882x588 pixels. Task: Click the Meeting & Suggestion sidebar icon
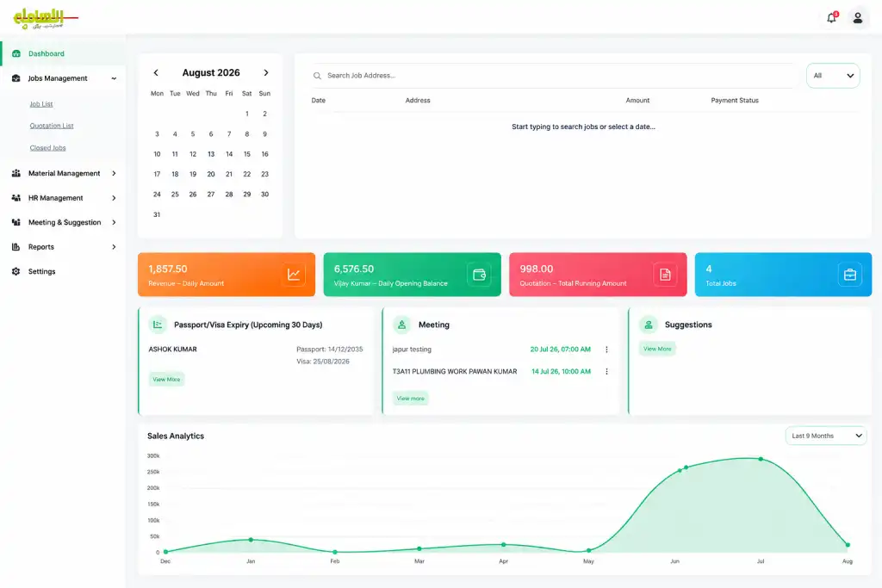pos(16,222)
